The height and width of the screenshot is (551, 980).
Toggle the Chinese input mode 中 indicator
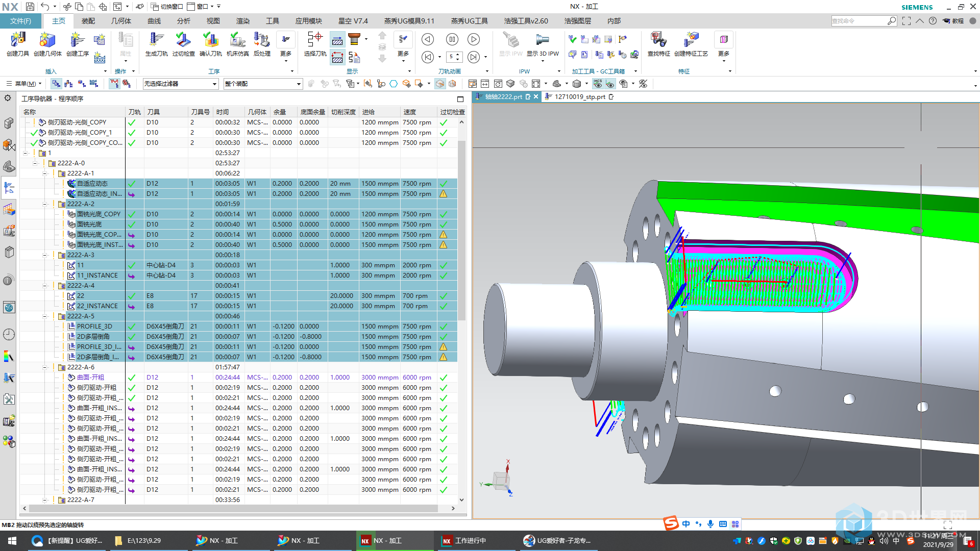point(685,524)
